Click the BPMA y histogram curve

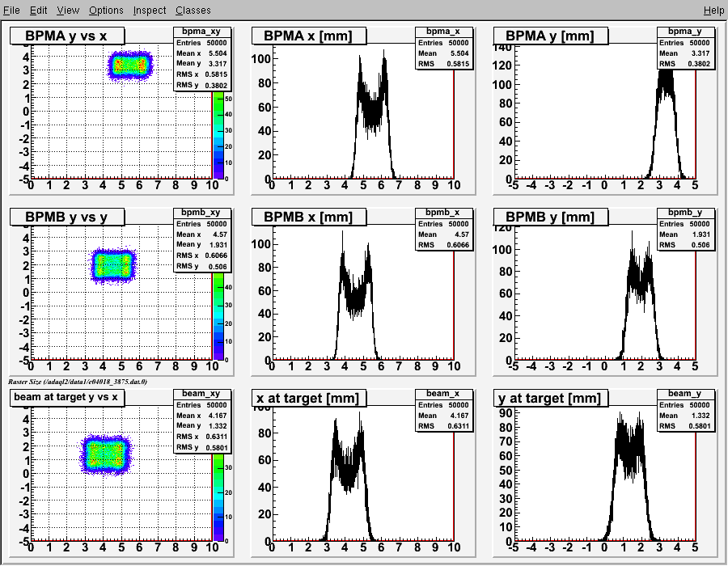666,125
